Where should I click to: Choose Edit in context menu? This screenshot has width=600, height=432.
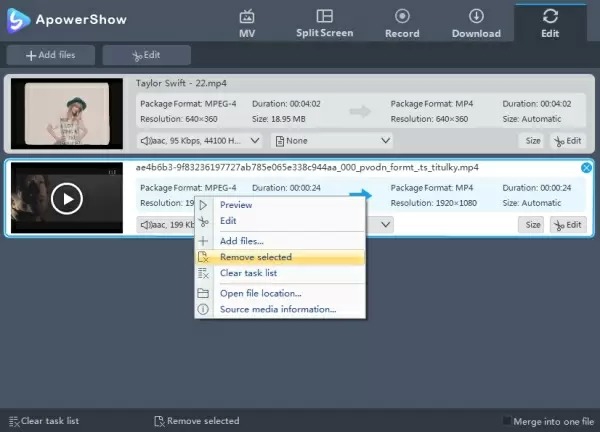click(280, 221)
